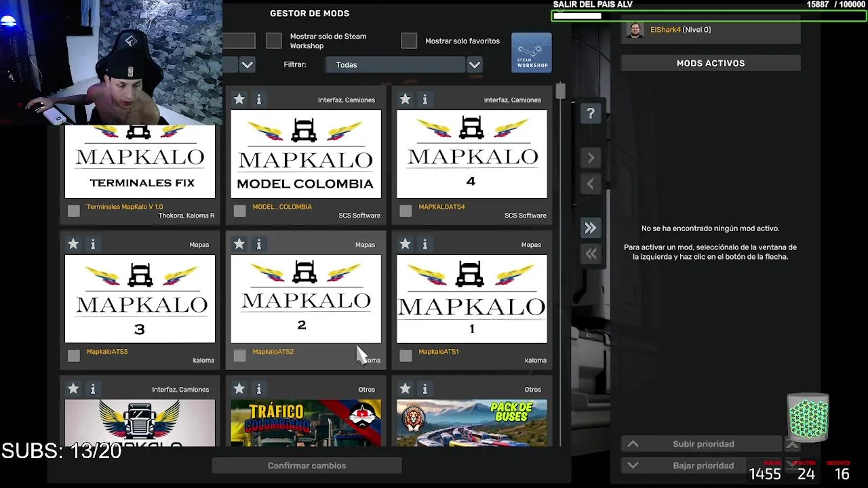This screenshot has width=868, height=488.
Task: Select the Mapkalo Terminales Fix thumbnail
Action: pos(140,161)
